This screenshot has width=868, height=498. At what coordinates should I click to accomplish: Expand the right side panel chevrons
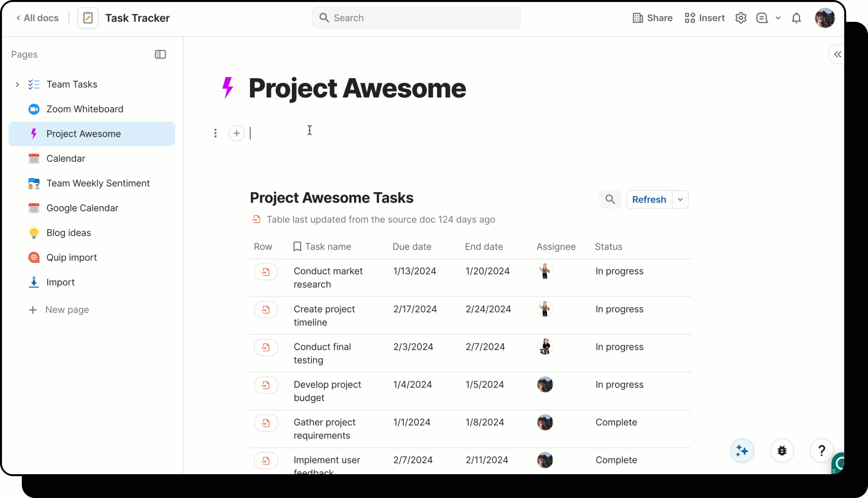click(837, 54)
